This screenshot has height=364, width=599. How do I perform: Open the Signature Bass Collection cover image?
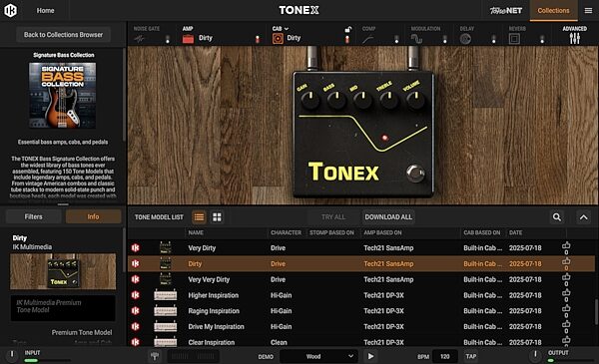coord(62,96)
